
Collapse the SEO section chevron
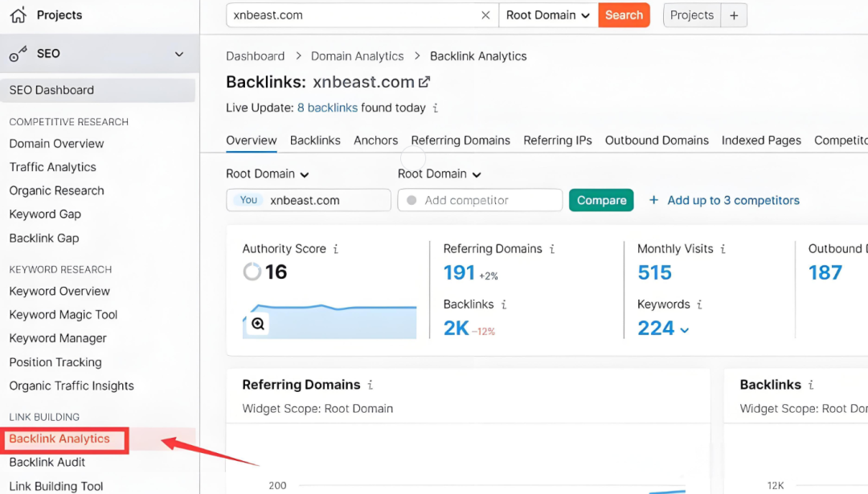pos(178,54)
